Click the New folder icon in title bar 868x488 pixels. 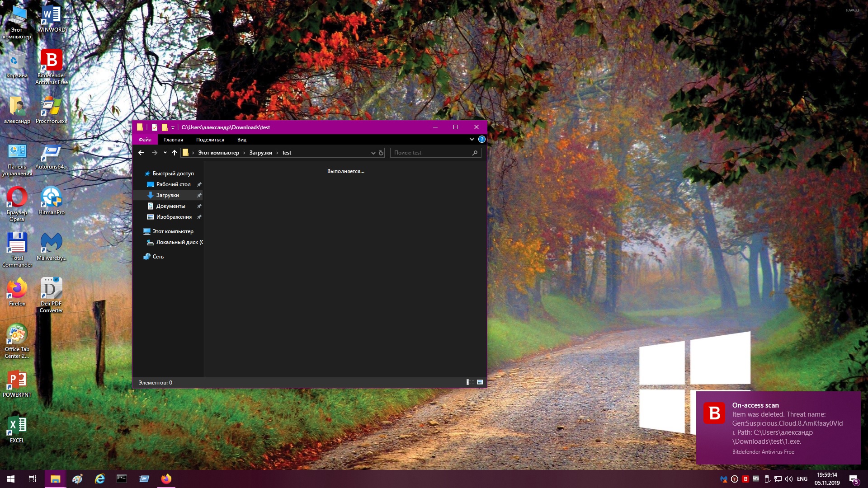165,127
